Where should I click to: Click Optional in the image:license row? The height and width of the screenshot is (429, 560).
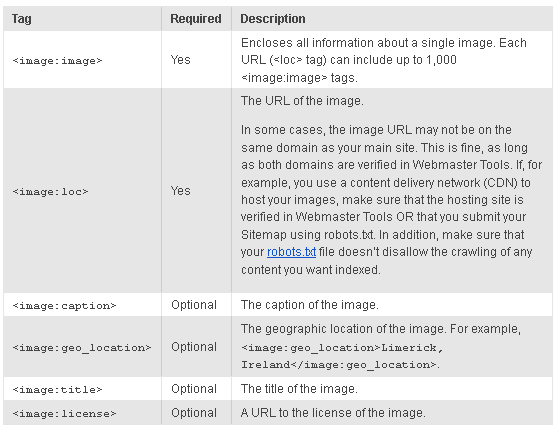click(x=194, y=413)
